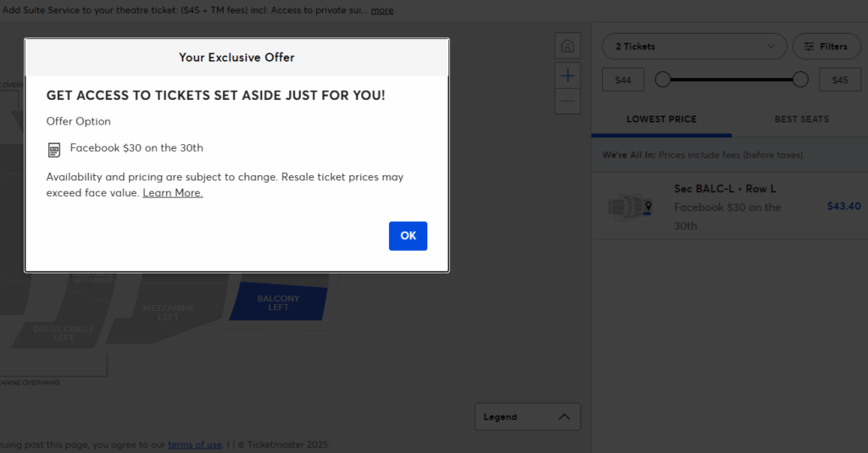Open the Learn More link in dialog

(x=173, y=193)
